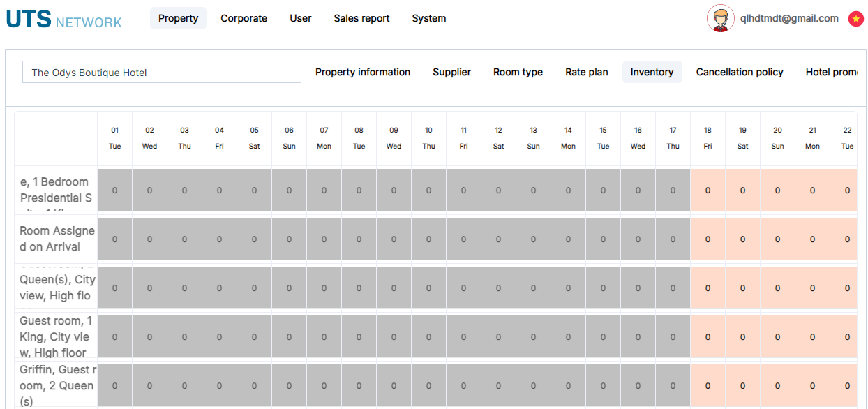868x409 pixels.
Task: Click the 14 Mon date header
Action: (x=569, y=138)
